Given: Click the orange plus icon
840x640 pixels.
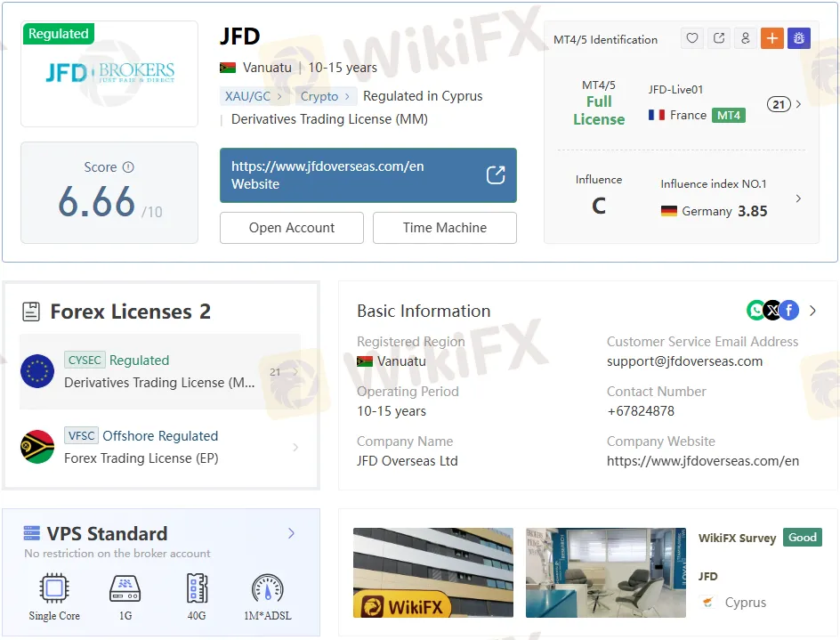Looking at the screenshot, I should click(x=771, y=38).
